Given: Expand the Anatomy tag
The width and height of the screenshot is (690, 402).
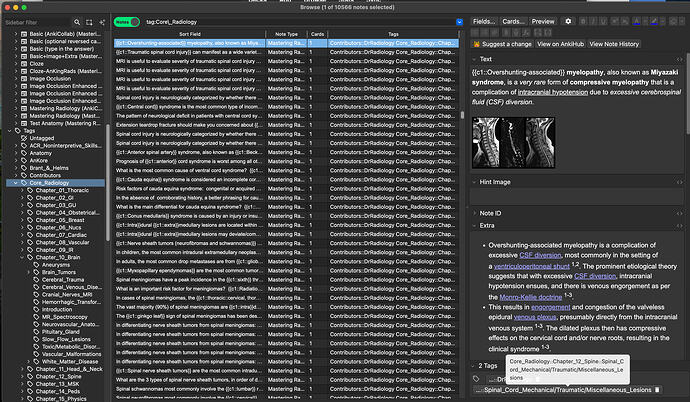Looking at the screenshot, I should [x=16, y=153].
